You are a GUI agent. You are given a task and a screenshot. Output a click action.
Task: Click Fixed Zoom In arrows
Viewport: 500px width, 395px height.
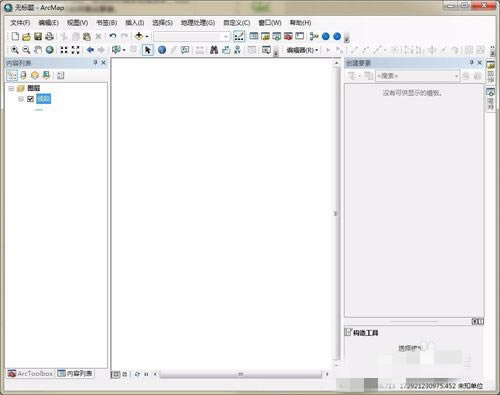click(64, 50)
